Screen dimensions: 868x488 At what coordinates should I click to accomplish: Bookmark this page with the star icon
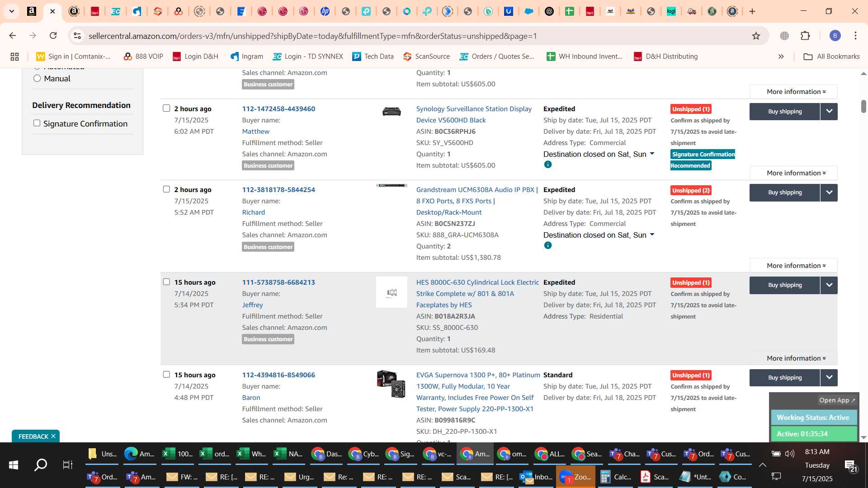(x=756, y=36)
